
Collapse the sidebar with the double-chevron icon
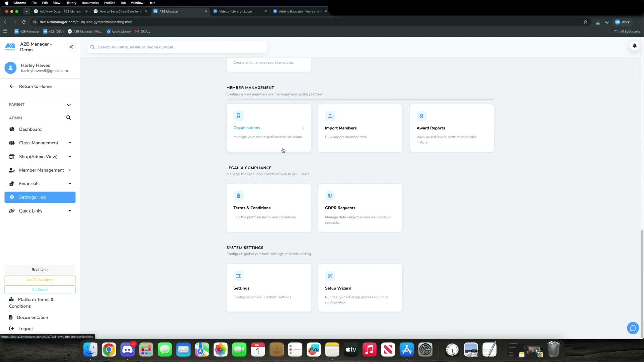71,47
